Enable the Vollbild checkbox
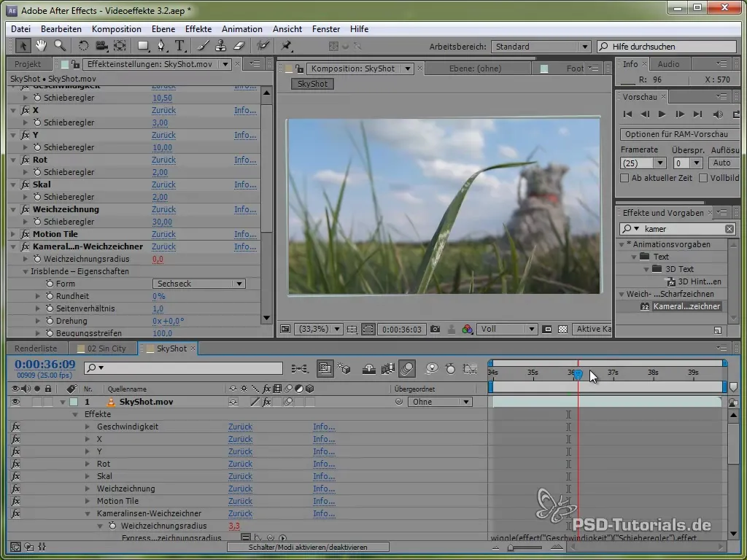Viewport: 747px width, 560px height. [703, 178]
